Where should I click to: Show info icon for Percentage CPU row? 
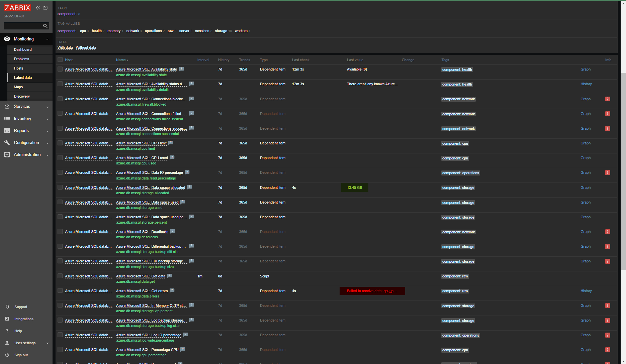[x=608, y=350]
